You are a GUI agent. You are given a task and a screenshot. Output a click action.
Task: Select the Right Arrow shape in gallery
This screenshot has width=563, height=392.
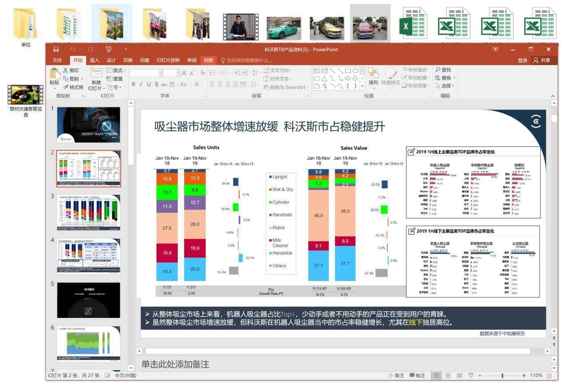348,79
